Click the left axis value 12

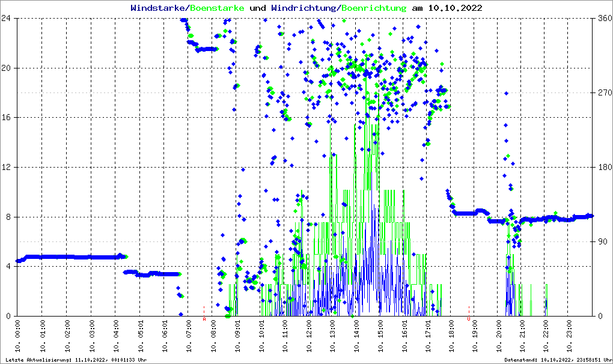(x=6, y=167)
